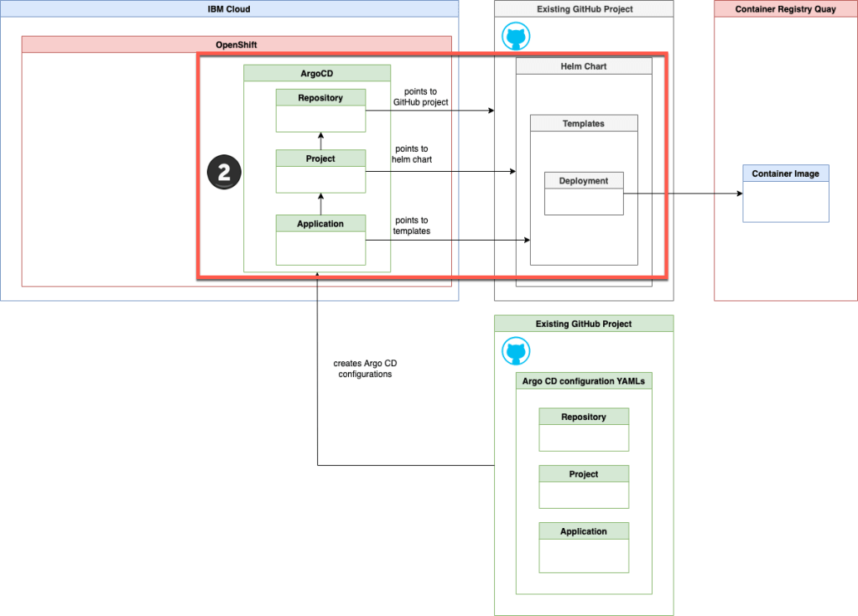Click the black circle numbered 2
The width and height of the screenshot is (858, 616).
pos(224,173)
